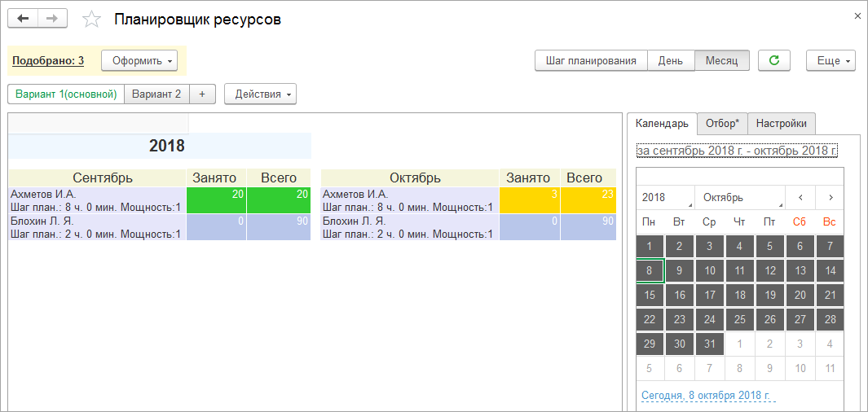Switch to Месяц view
Image resolution: width=868 pixels, height=412 pixels.
tap(722, 61)
